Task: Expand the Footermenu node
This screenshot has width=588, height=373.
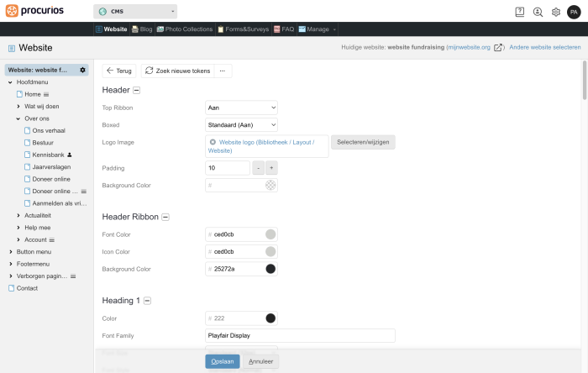Action: [x=10, y=264]
